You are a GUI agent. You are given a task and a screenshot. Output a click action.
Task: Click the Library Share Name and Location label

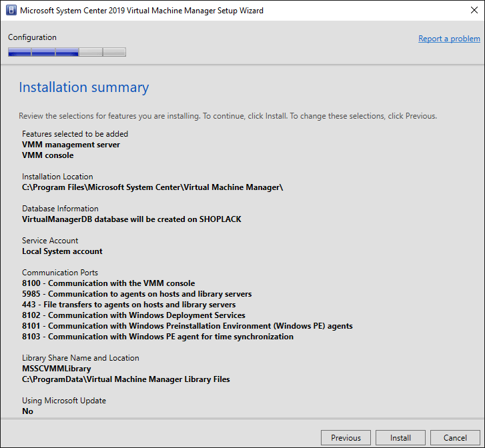(81, 358)
